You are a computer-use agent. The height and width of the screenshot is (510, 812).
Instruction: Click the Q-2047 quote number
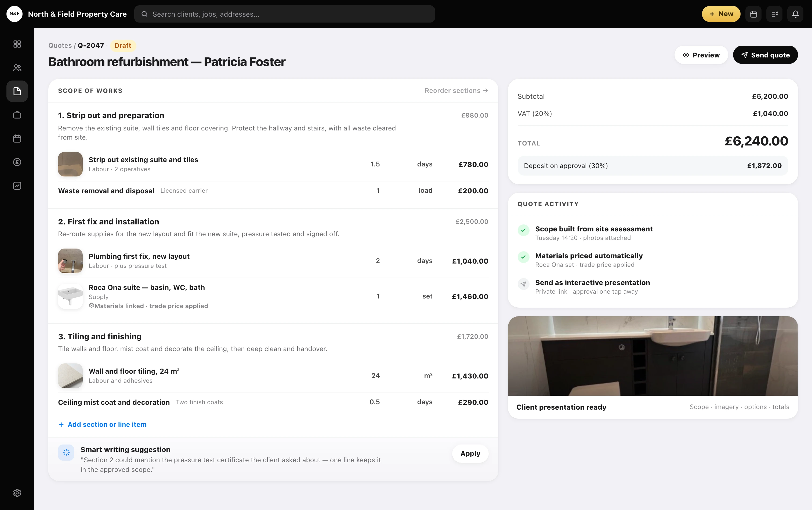coord(91,46)
